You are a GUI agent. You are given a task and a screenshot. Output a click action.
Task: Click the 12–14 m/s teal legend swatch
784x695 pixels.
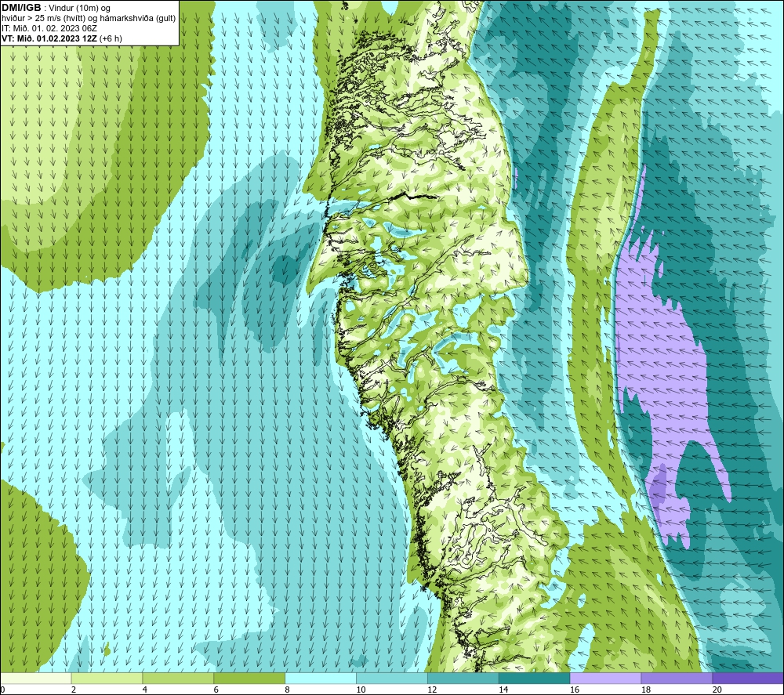pos(463,679)
